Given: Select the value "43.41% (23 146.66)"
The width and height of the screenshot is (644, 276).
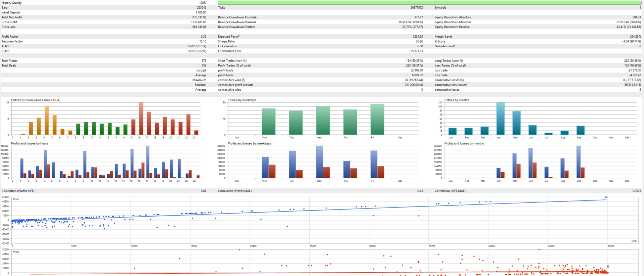Looking at the screenshot, I should pos(629,27).
